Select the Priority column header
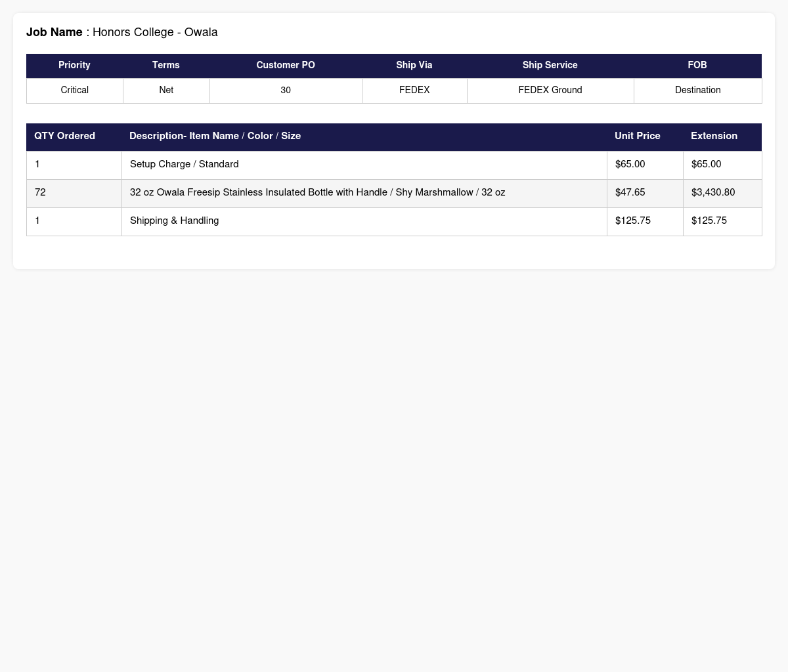The image size is (788, 672). click(74, 66)
